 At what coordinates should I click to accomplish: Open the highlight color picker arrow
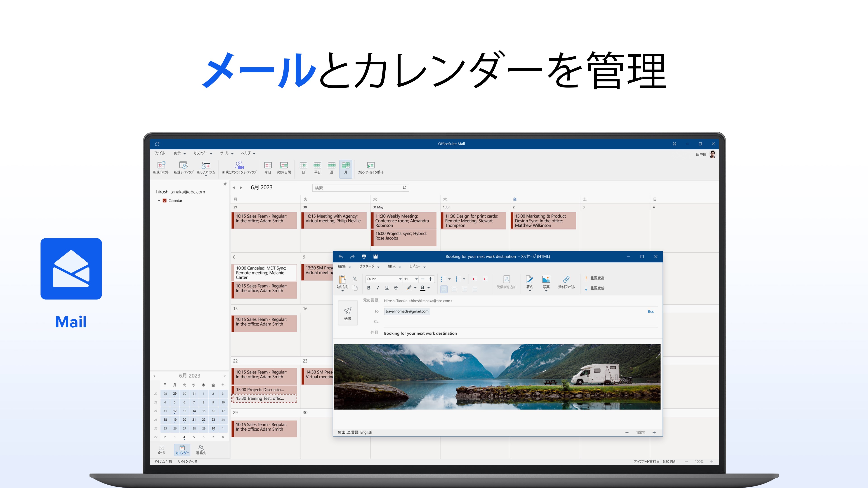pyautogui.click(x=415, y=288)
